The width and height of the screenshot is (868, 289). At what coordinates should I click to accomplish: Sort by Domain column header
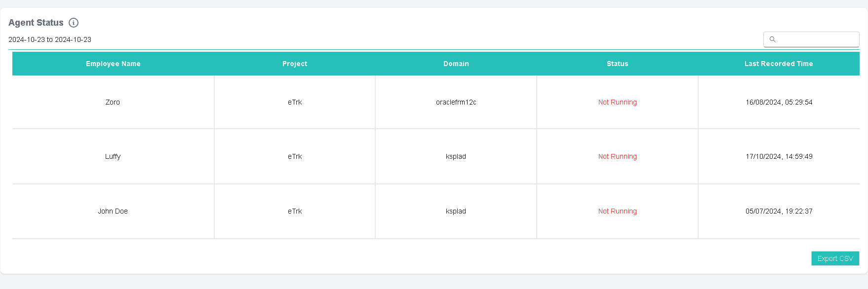[x=456, y=64]
